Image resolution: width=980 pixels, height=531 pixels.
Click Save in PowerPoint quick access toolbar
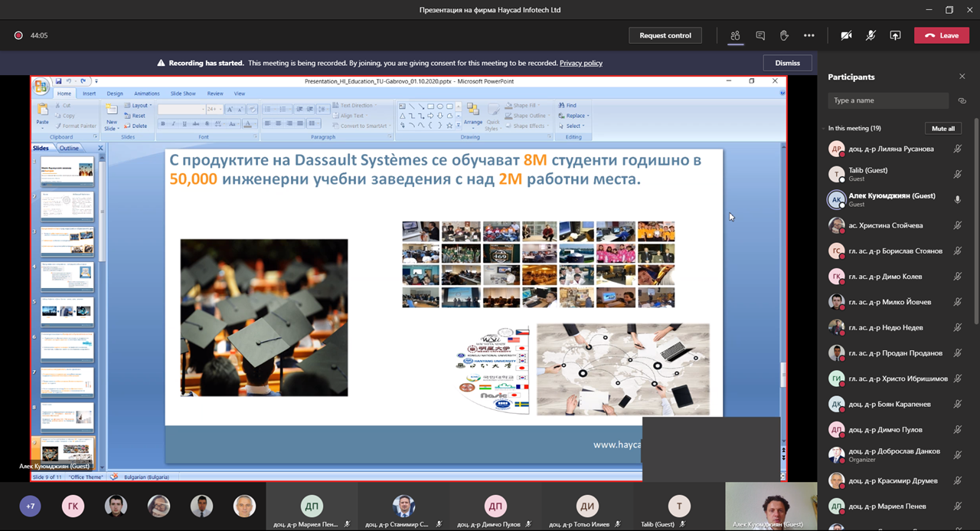(x=58, y=81)
